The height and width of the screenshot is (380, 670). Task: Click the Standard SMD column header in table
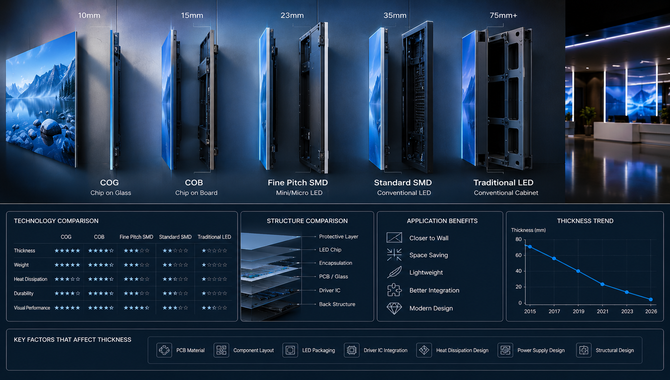[x=175, y=236]
